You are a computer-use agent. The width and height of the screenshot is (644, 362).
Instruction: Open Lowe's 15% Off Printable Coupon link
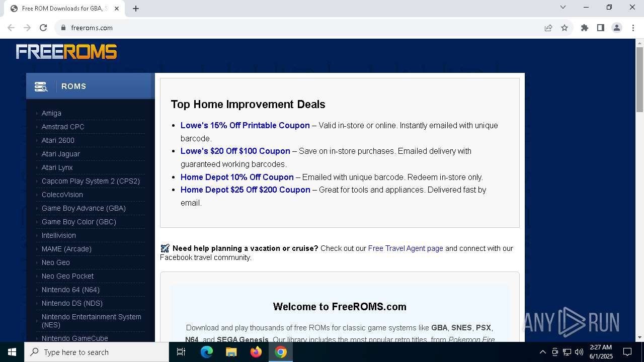pos(245,125)
